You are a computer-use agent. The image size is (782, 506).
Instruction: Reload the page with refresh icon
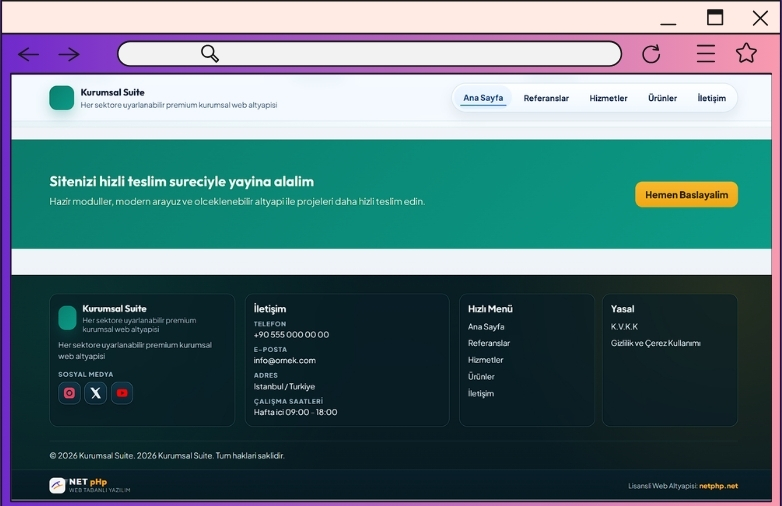[651, 54]
